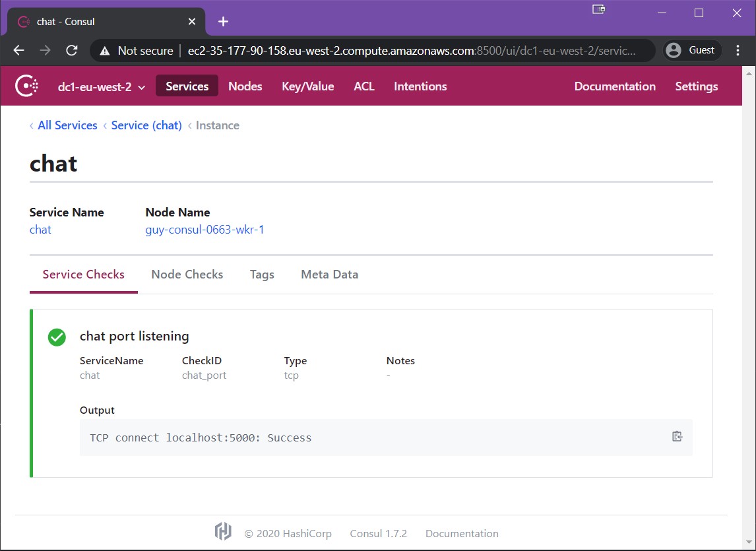This screenshot has width=756, height=551.
Task: Click the © 2020 HashiCorp footer text
Action: (x=288, y=534)
